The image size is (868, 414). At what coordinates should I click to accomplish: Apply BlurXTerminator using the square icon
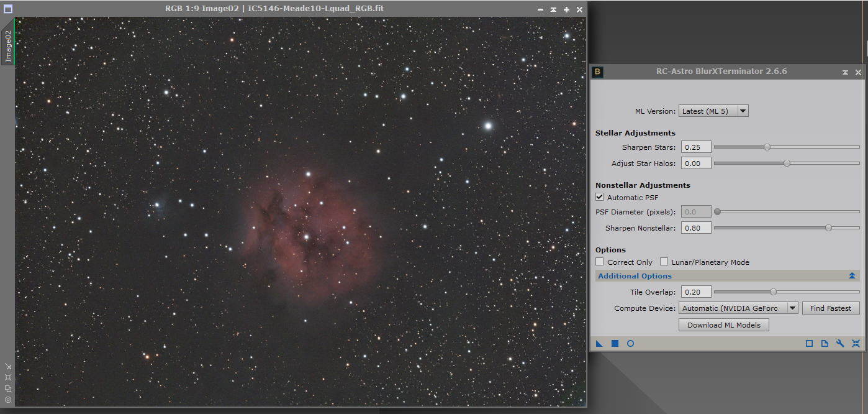pos(615,343)
